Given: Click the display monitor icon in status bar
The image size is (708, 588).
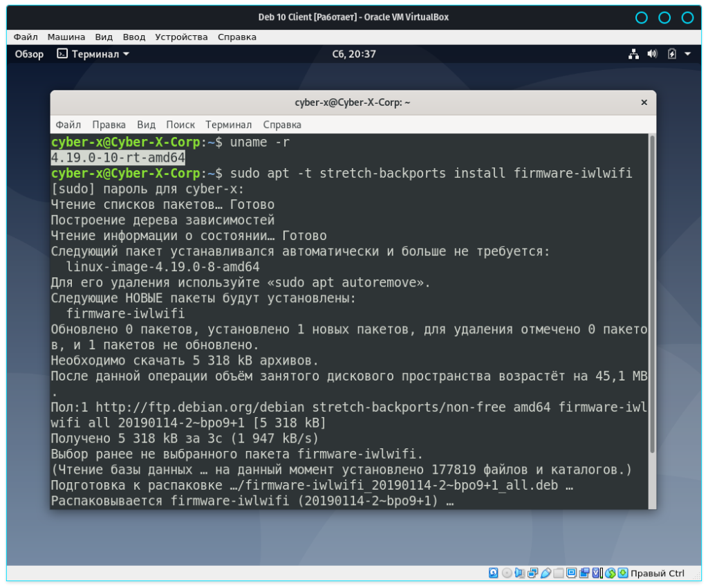Looking at the screenshot, I should coord(572,573).
